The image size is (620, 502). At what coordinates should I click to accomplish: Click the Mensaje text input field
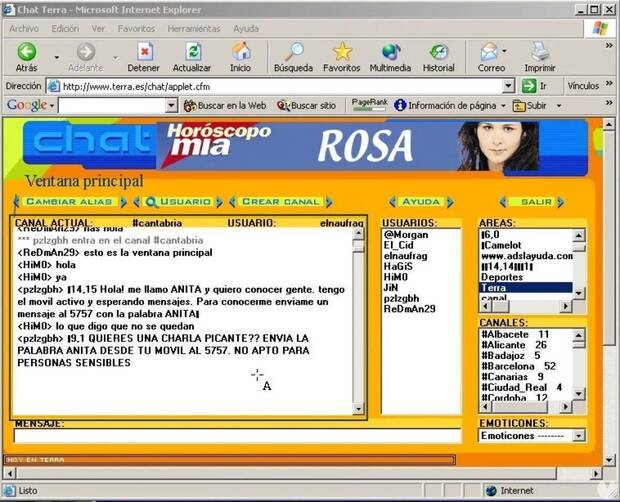[190, 436]
